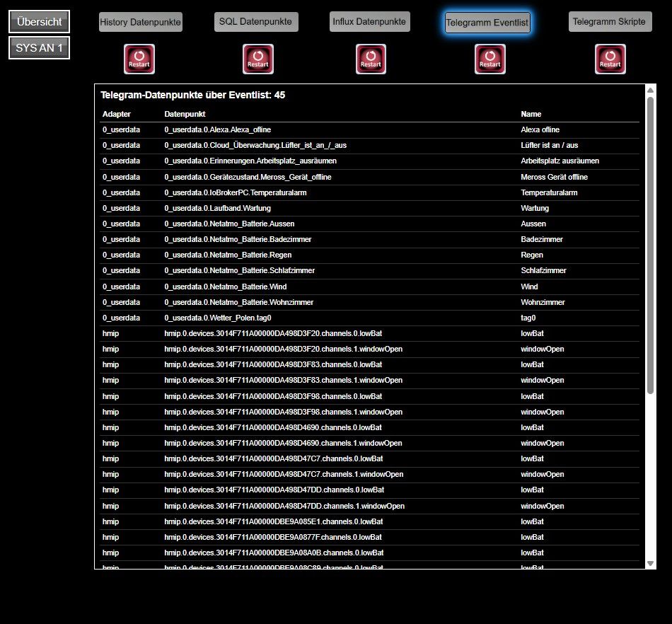Open the Übersicht view
The width and height of the screenshot is (672, 624).
click(39, 21)
